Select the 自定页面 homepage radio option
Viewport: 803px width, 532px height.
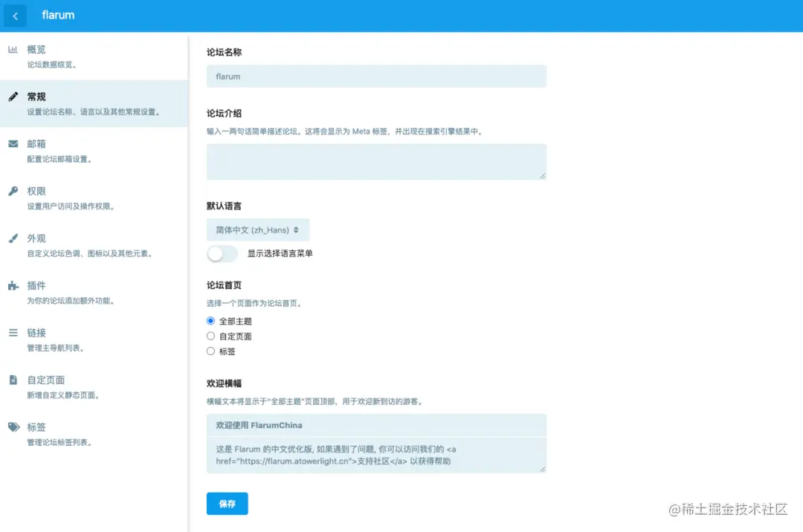pos(210,336)
